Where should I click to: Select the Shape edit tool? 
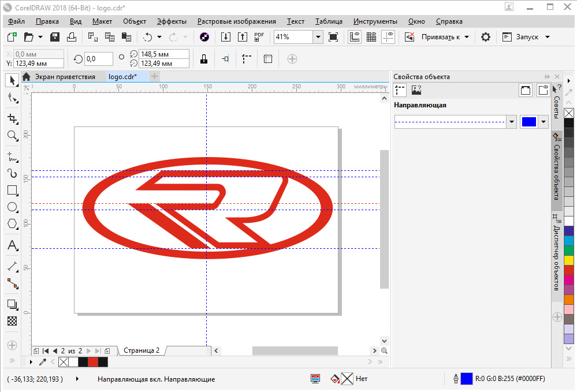coord(13,98)
